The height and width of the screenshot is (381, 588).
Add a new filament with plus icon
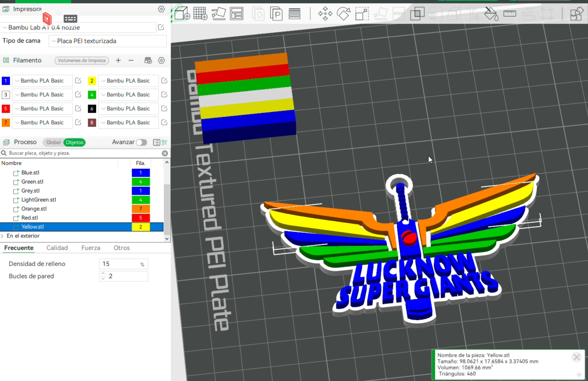pos(118,60)
